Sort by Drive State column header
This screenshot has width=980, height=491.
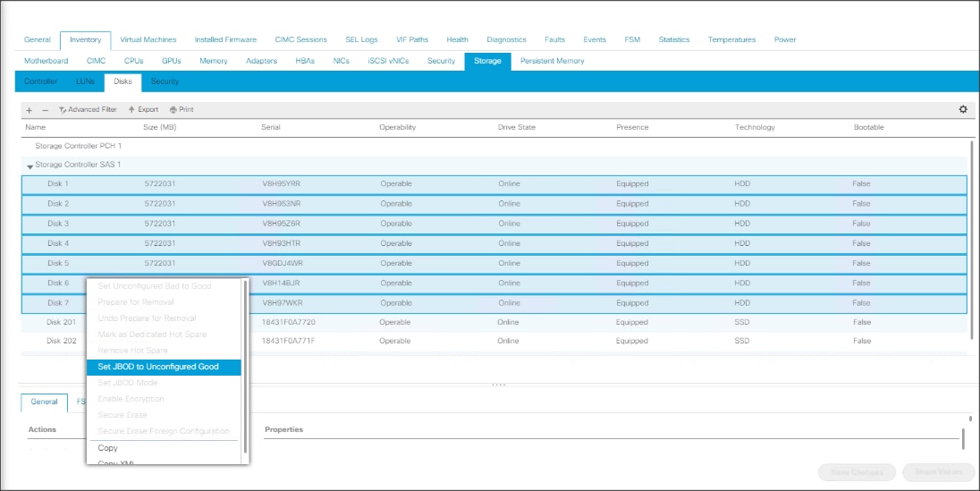tap(516, 127)
